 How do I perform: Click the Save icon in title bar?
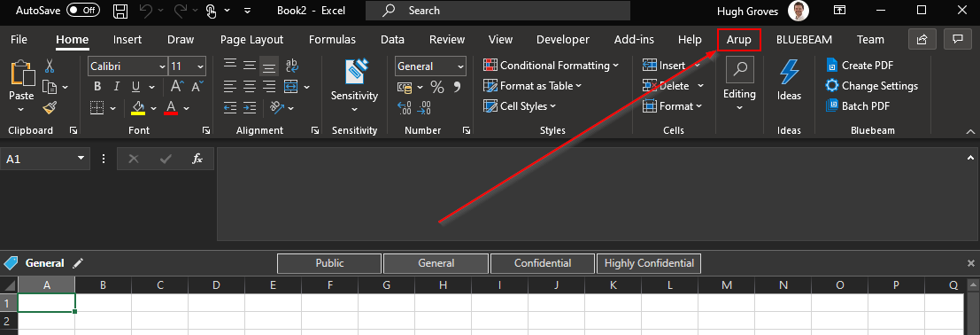[120, 11]
